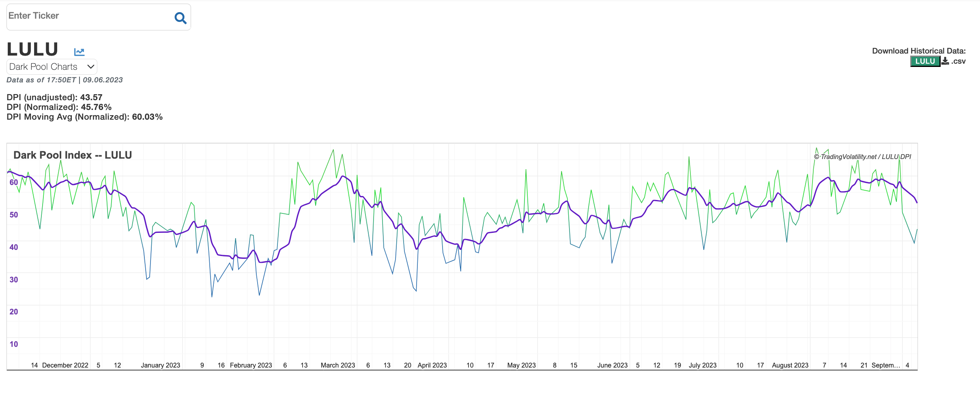This screenshot has height=400, width=980.
Task: Click the 60 y-axis tick label
Action: (14, 182)
